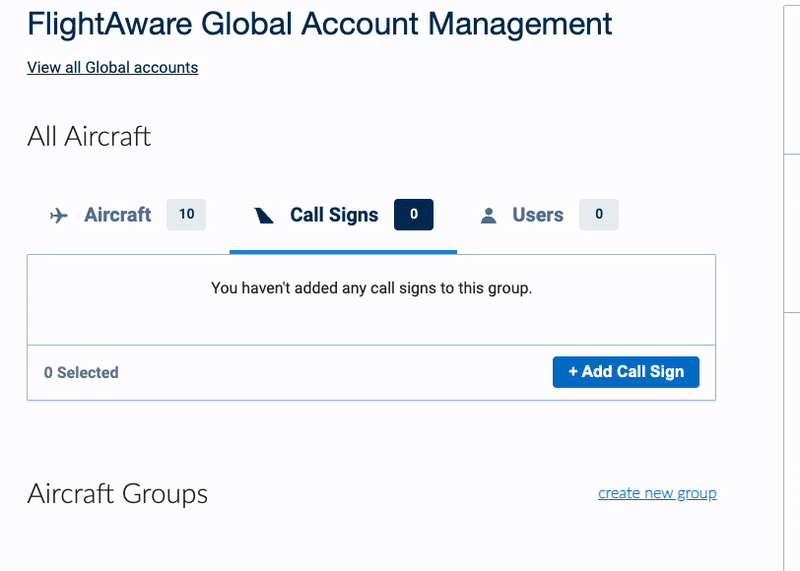The height and width of the screenshot is (571, 800).
Task: Click the 'You haven't added any call signs' message
Action: coord(371,288)
